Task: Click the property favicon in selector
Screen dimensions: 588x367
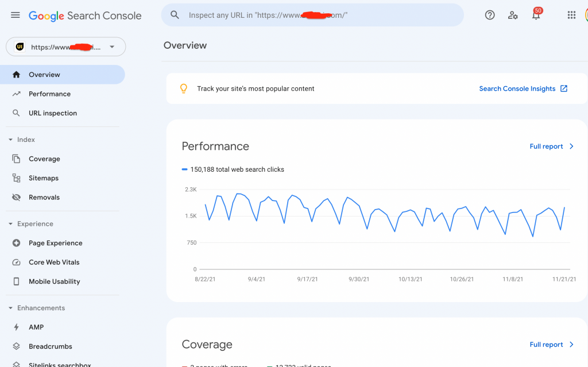Action: 20,47
